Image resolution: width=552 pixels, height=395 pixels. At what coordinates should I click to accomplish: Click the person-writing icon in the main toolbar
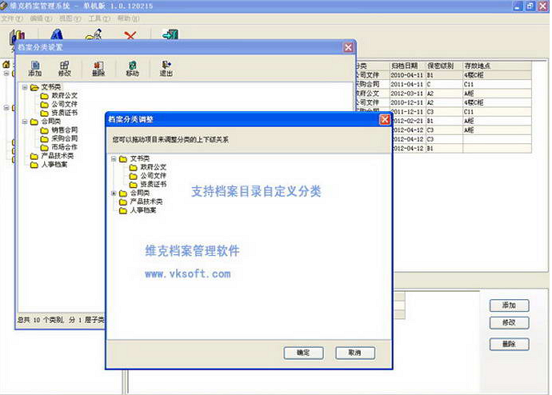coord(94,35)
